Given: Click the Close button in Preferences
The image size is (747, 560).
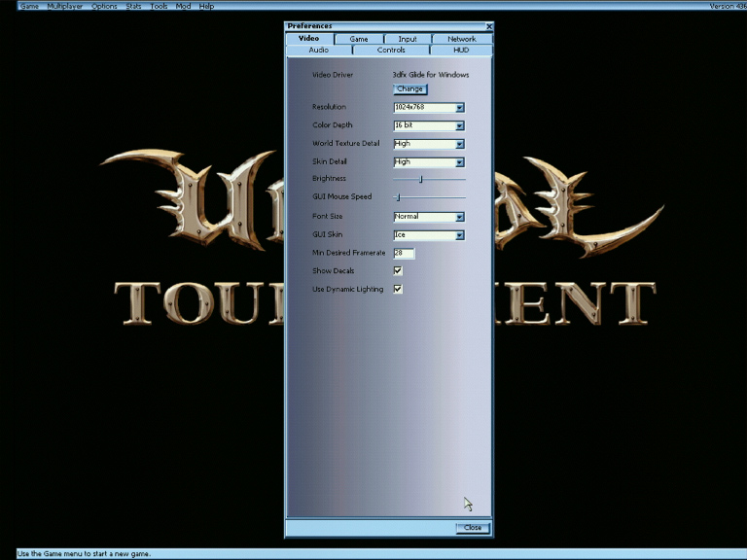Looking at the screenshot, I should (x=473, y=528).
